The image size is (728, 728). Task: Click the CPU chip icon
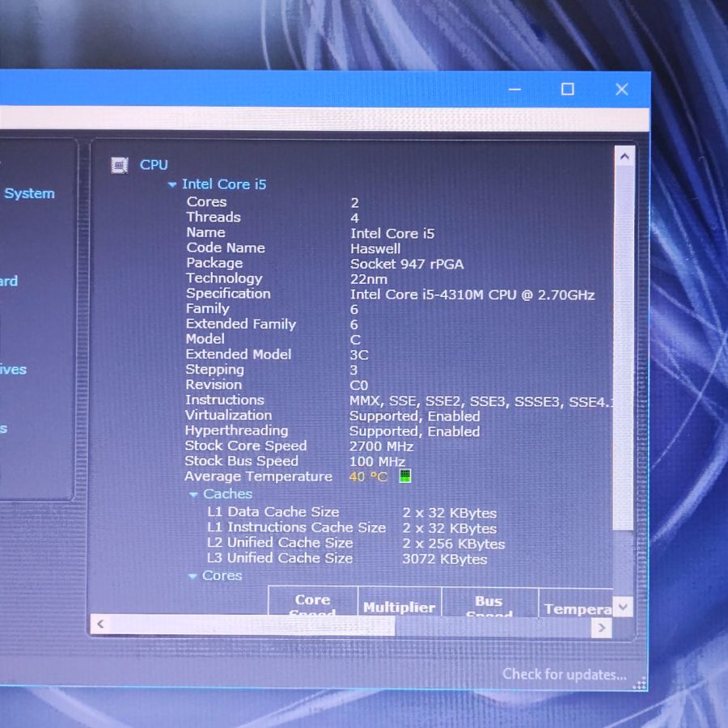click(x=120, y=165)
